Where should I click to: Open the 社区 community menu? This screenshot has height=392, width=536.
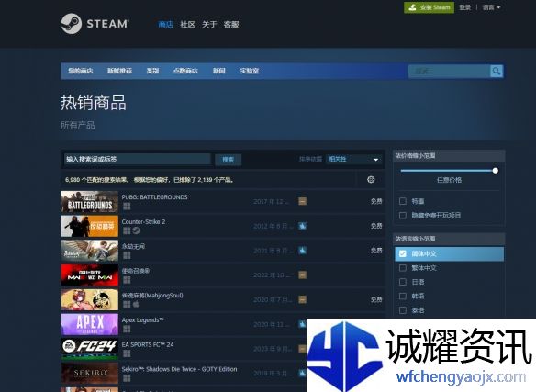[187, 24]
